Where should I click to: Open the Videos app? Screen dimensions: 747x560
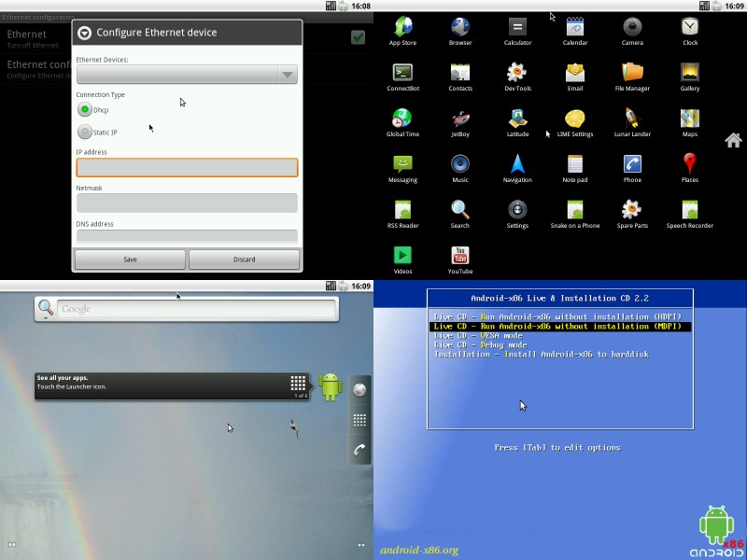point(402,259)
